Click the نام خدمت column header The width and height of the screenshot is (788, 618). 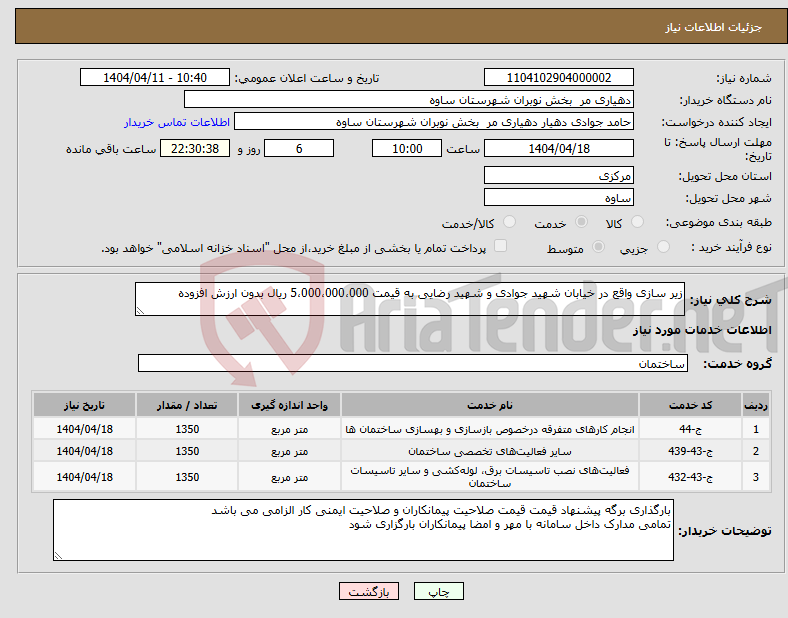point(490,405)
